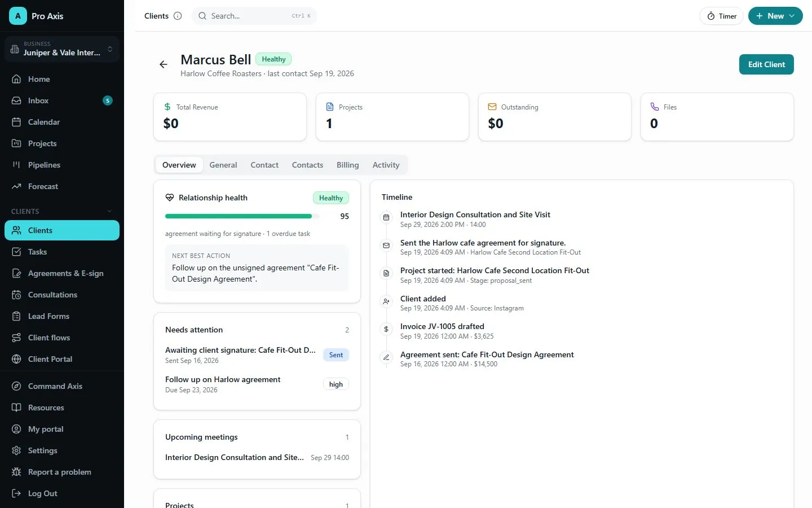The image size is (812, 508).
Task: Click the info icon next to Clients title
Action: (178, 16)
